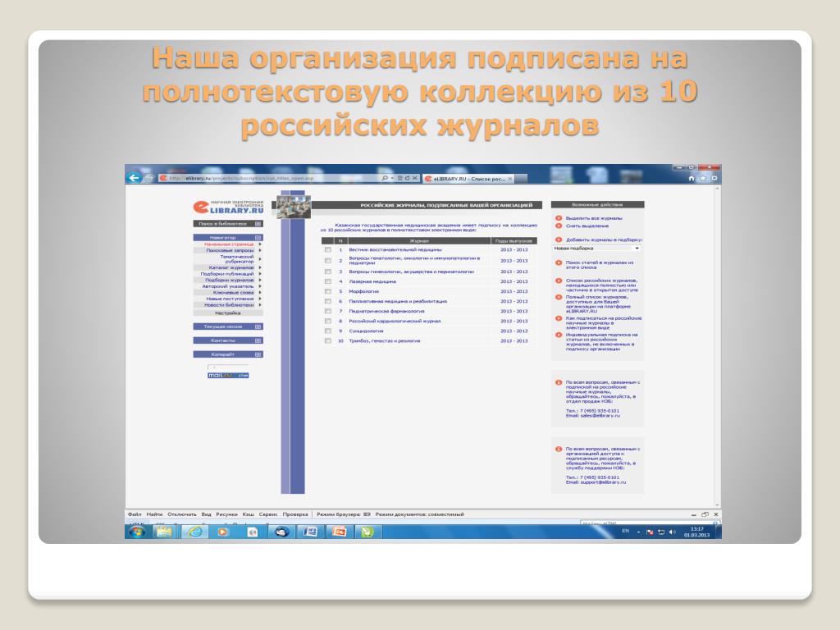
Task: Click arrow next to 'Поисковые запросы'
Action: (260, 250)
